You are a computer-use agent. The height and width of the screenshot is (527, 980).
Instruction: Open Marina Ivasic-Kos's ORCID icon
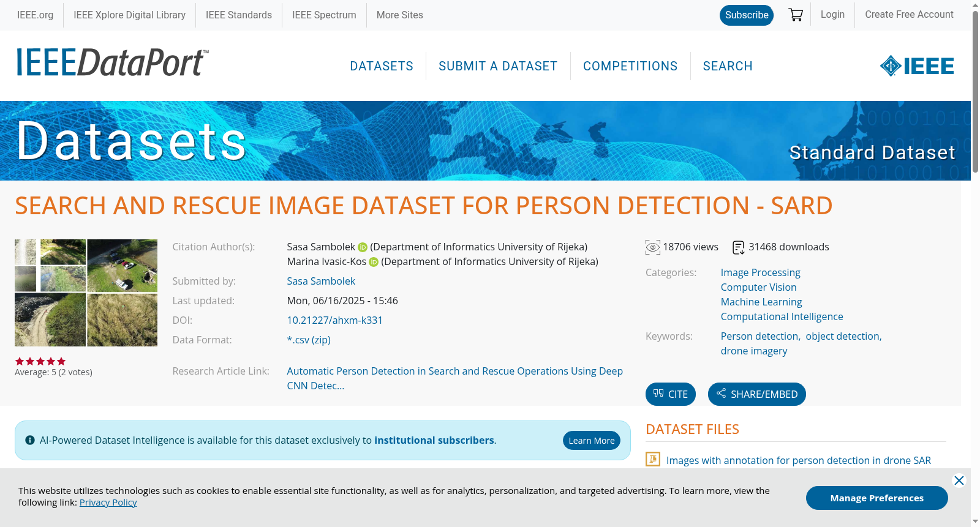pyautogui.click(x=374, y=262)
